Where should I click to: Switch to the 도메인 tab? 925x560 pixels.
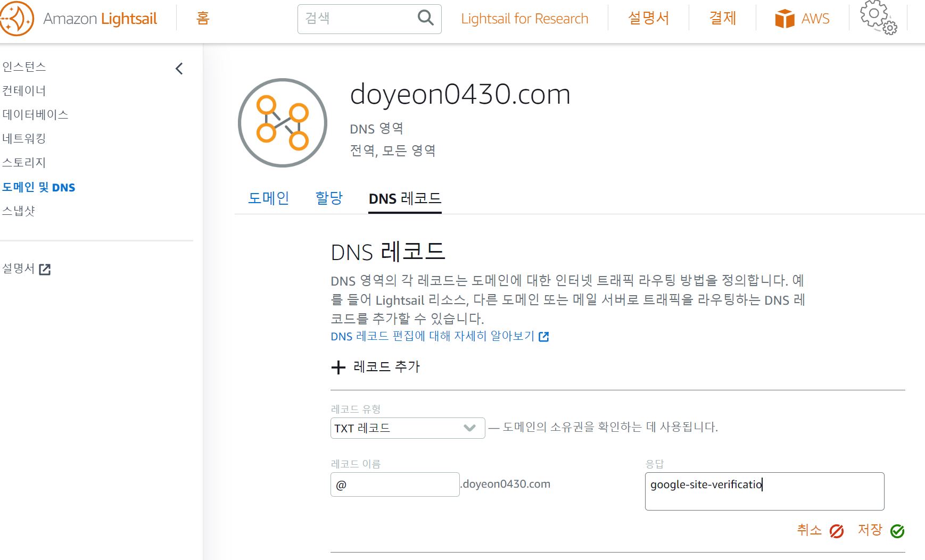coord(268,198)
